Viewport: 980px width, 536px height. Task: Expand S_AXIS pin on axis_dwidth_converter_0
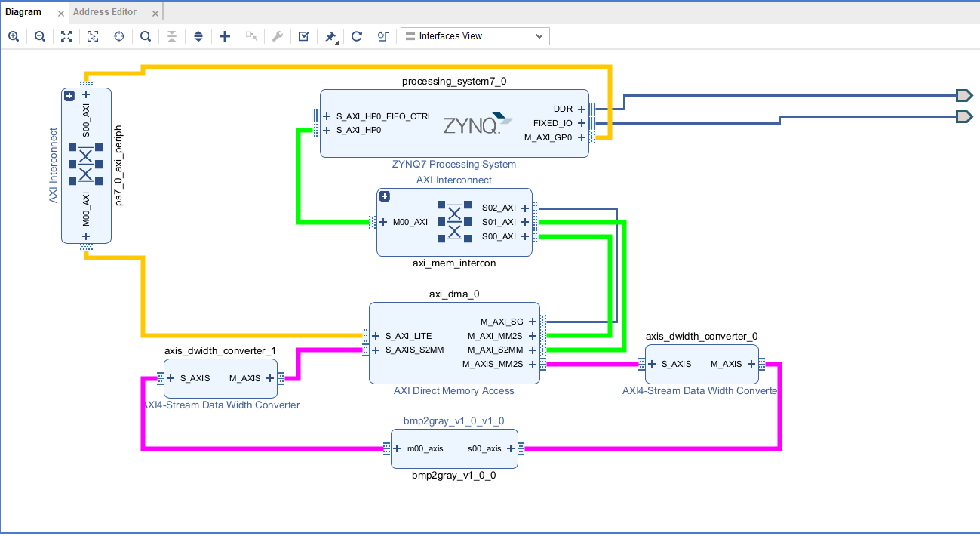click(653, 364)
